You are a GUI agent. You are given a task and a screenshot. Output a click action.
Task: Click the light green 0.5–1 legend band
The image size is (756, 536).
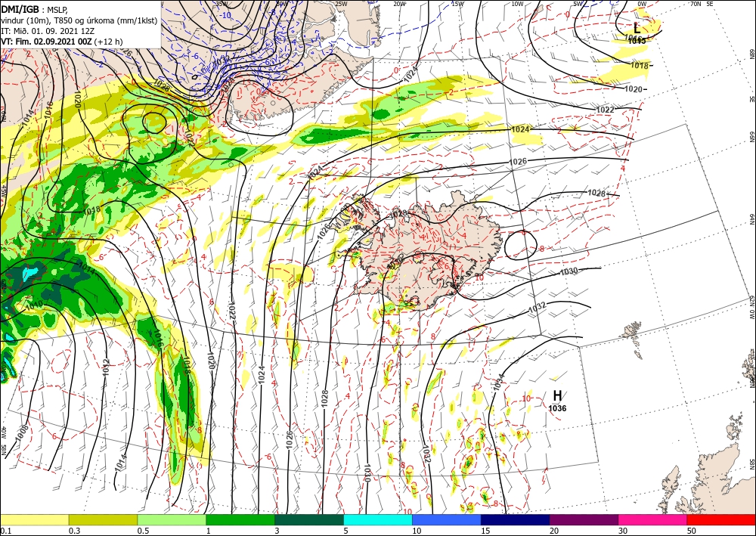coord(172,519)
